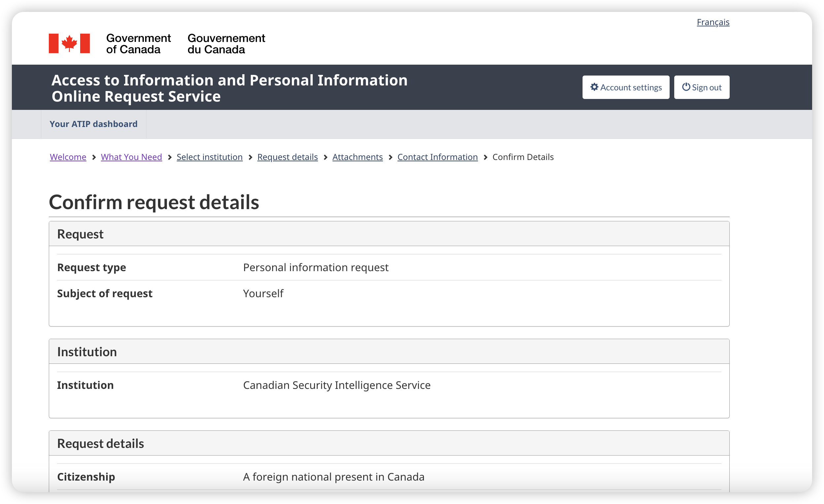Switch language to Français
The height and width of the screenshot is (504, 824).
coord(713,22)
